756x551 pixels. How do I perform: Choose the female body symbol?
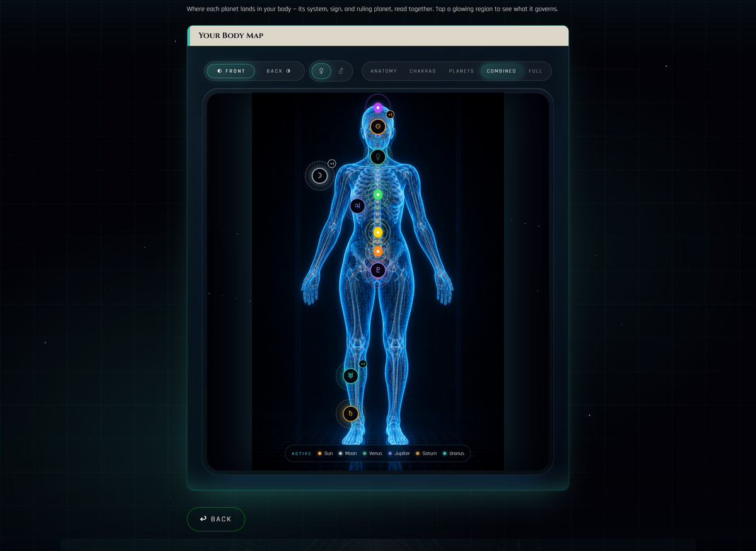click(321, 71)
